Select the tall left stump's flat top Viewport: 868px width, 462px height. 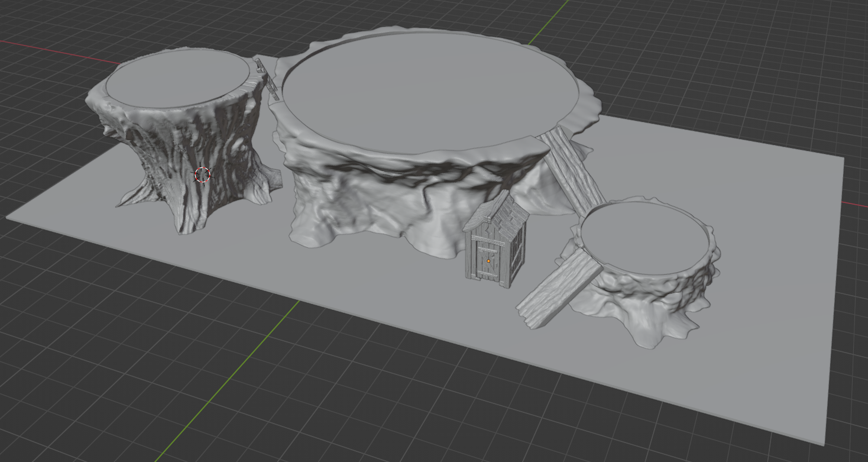(x=177, y=79)
